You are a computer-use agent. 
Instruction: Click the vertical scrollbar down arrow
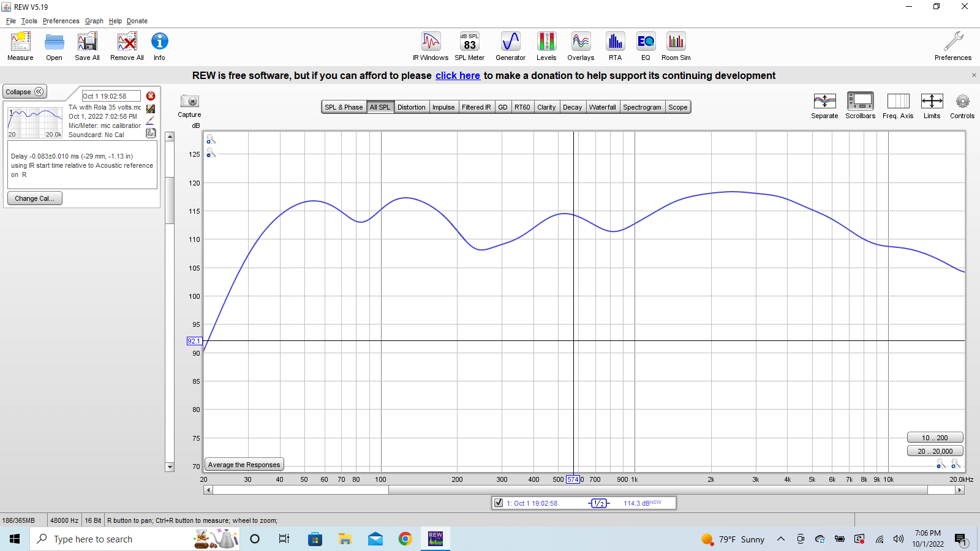coord(170,467)
